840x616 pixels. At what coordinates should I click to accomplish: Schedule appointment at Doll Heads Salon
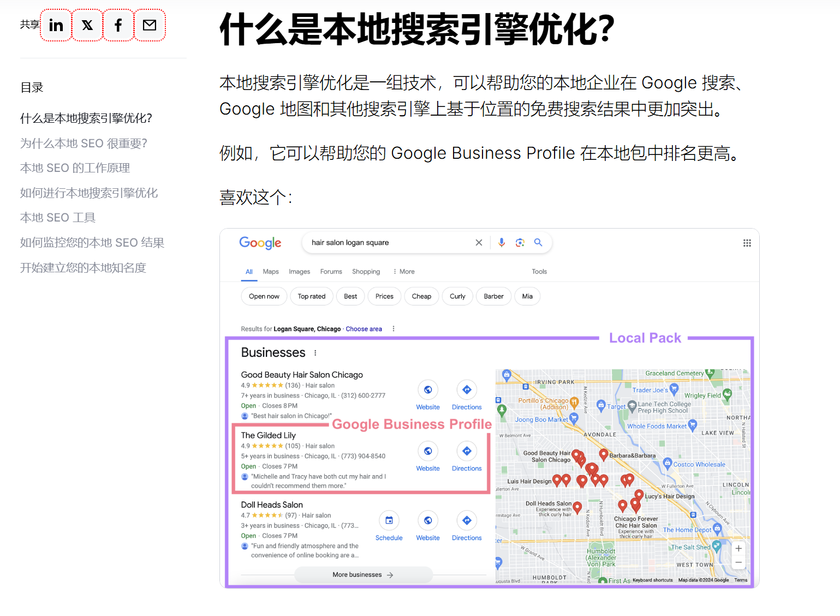click(389, 521)
